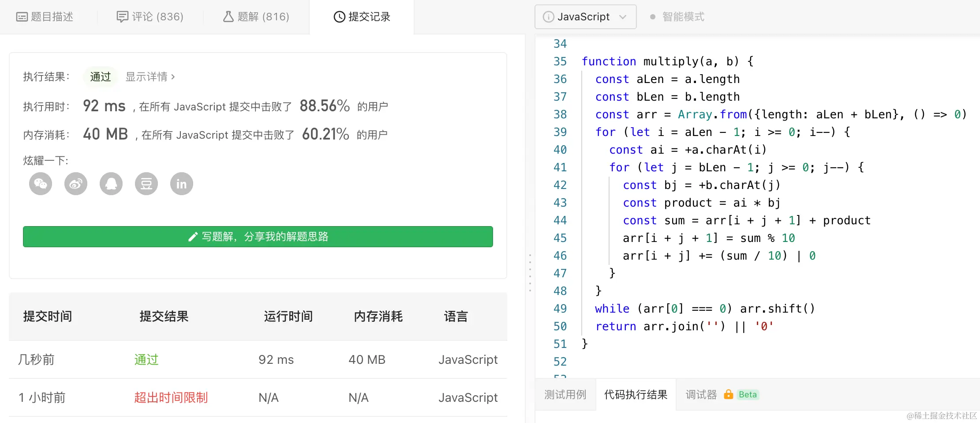Click the 通过 status badge in results
This screenshot has width=980, height=423.
pos(101,77)
